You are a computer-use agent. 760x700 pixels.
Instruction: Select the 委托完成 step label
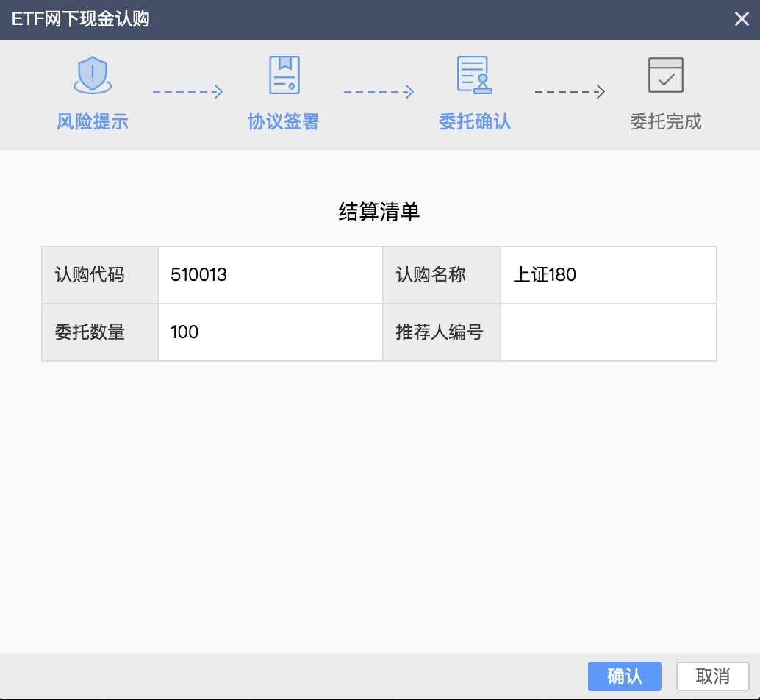(x=666, y=122)
